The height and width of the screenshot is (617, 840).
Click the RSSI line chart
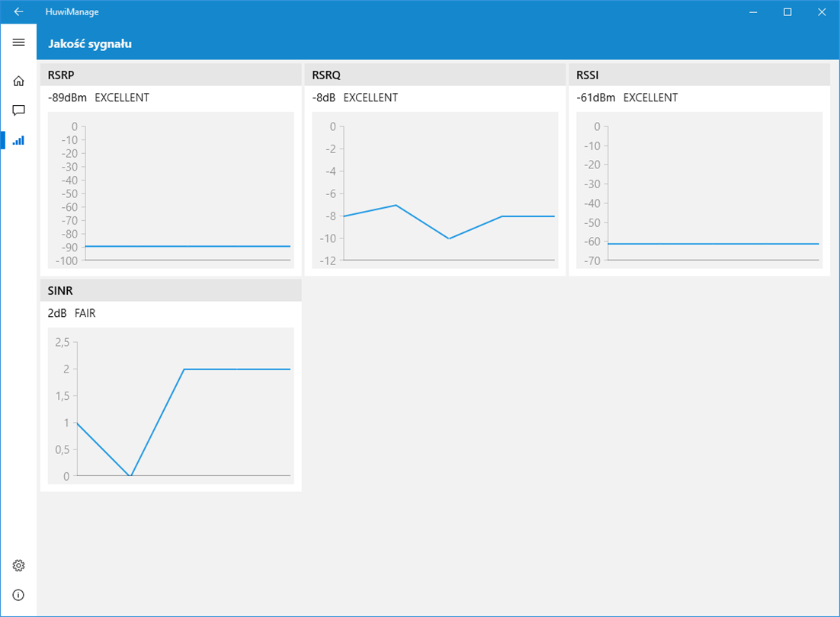699,190
